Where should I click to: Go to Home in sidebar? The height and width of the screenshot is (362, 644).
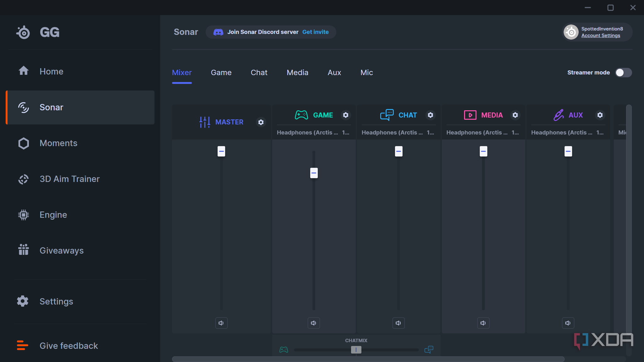(80, 72)
